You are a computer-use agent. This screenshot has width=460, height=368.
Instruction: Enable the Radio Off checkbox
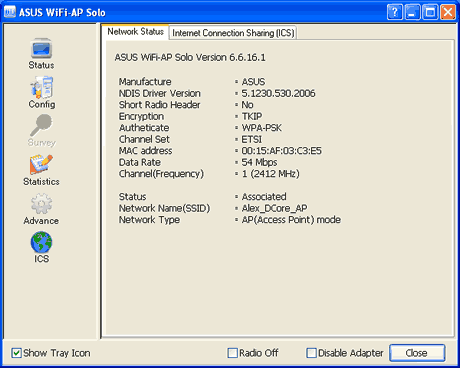pos(232,353)
